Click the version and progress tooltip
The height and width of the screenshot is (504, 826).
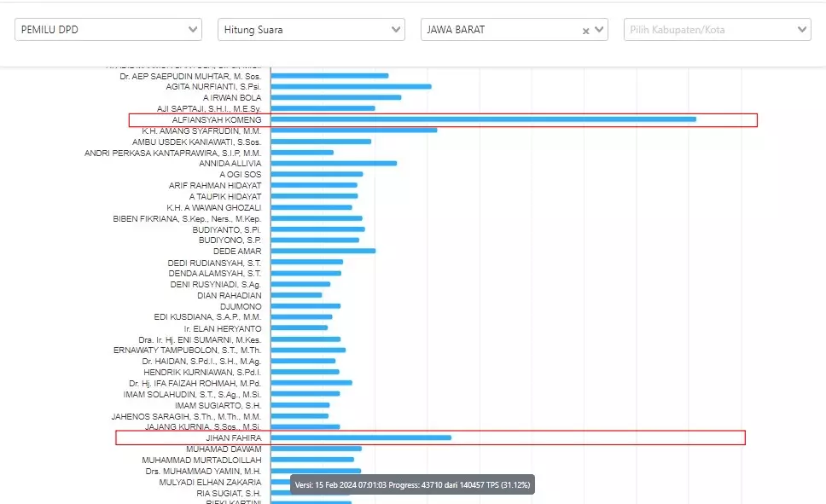(x=412, y=484)
